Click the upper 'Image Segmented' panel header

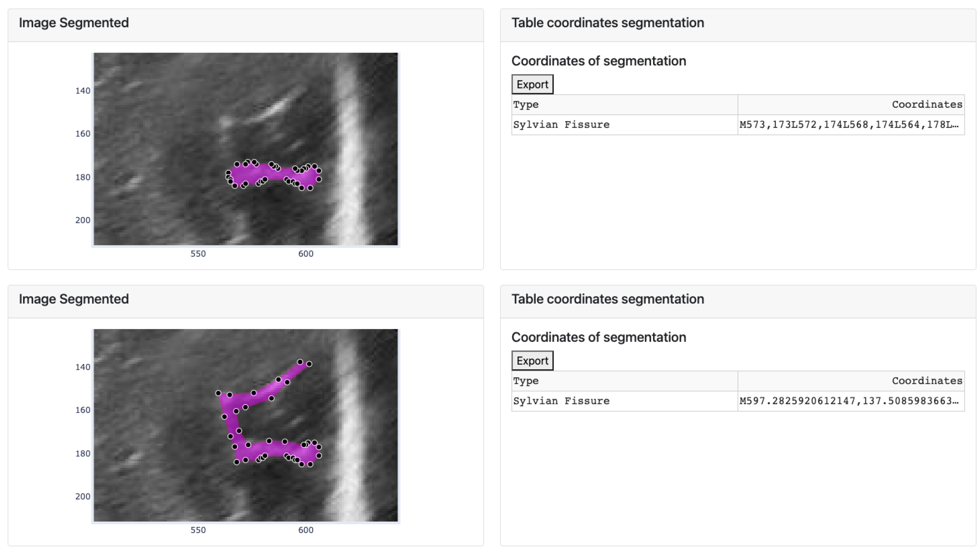[x=73, y=23]
